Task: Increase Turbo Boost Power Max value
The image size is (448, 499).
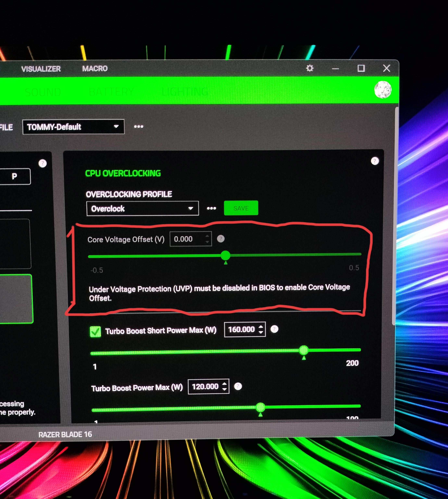Action: pos(224,384)
